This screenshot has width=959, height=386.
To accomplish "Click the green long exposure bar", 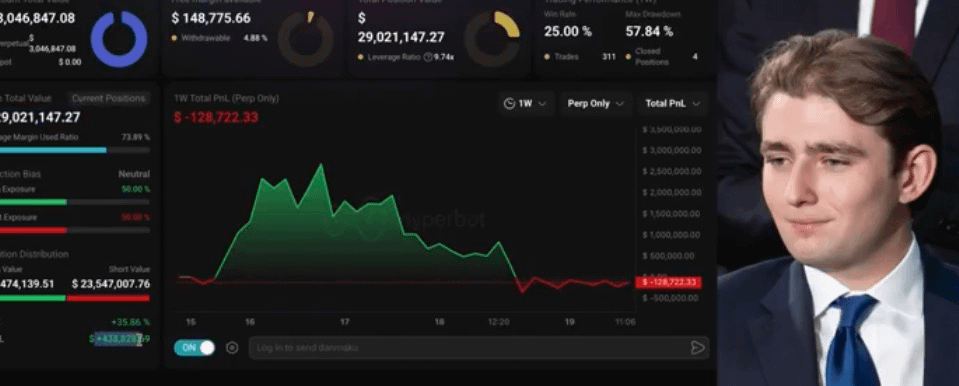I will pos(33,202).
